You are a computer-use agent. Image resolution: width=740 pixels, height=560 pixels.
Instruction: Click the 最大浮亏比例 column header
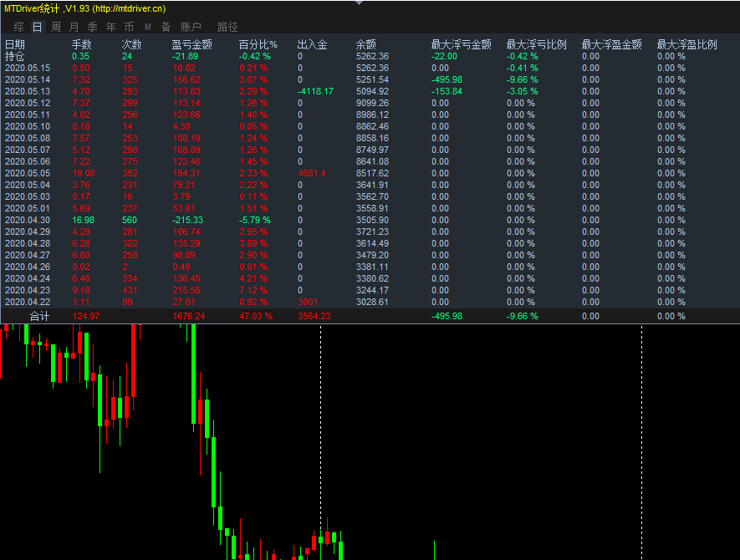(x=537, y=45)
